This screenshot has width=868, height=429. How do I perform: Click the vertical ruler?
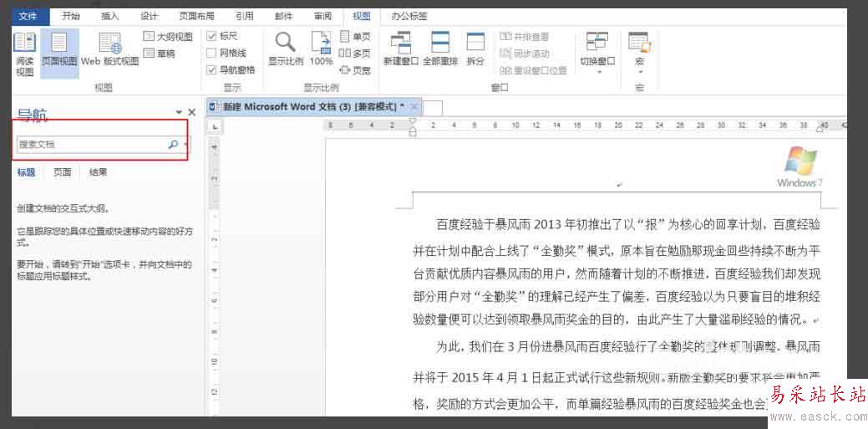[215, 276]
